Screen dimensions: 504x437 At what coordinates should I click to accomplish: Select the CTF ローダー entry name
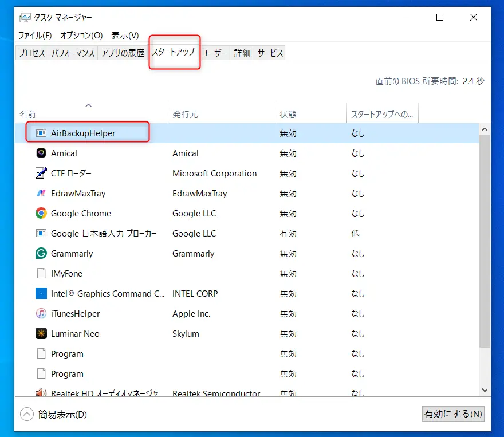71,173
